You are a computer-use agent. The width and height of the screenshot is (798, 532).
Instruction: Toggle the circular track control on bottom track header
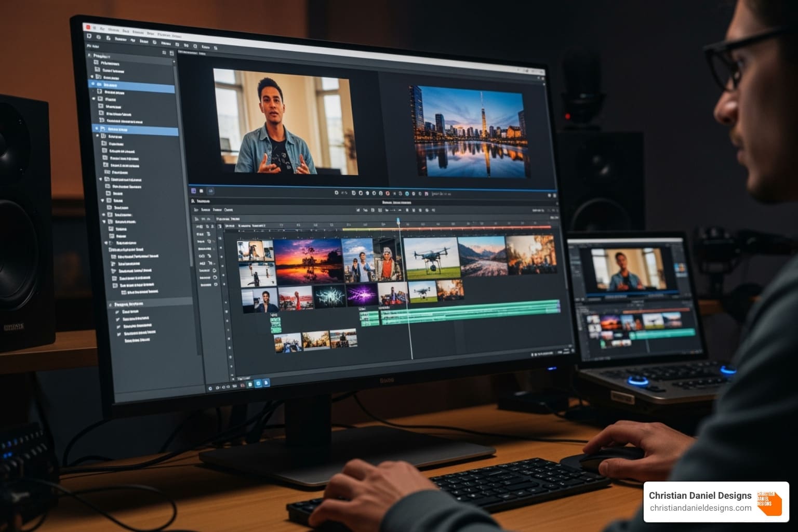(215, 284)
